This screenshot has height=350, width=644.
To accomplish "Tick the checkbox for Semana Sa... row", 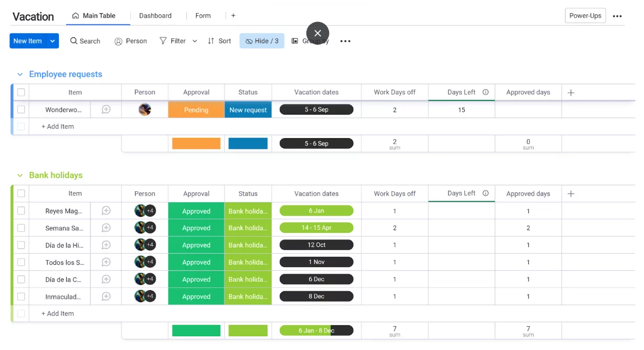I will point(21,228).
